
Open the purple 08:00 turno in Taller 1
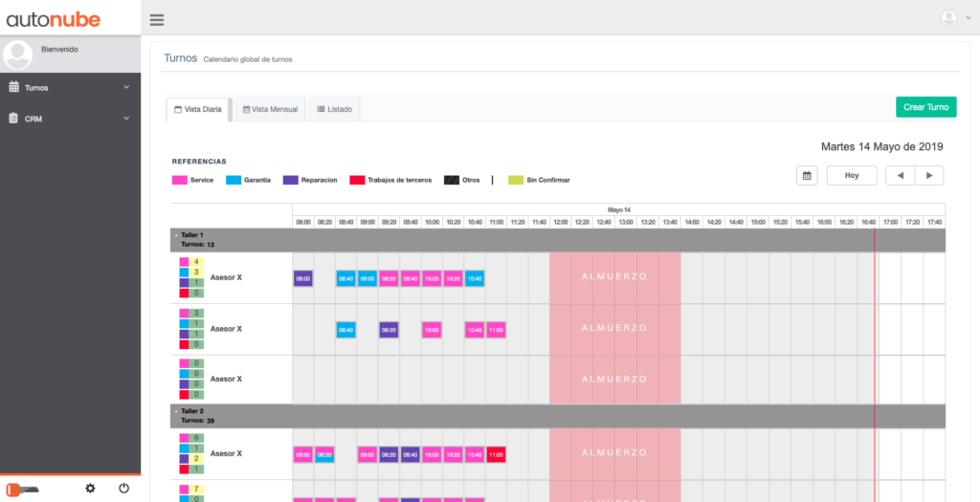303,278
